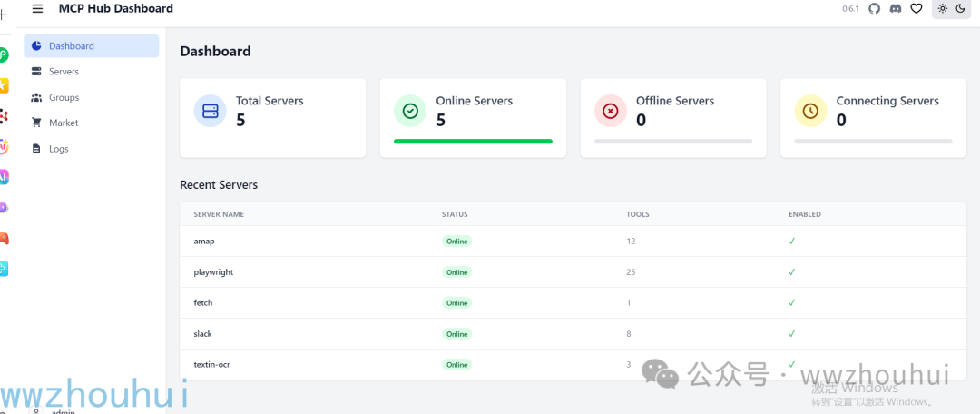Click the Offline Servers cross icon
Viewport: 980px width, 414px height.
tap(611, 111)
